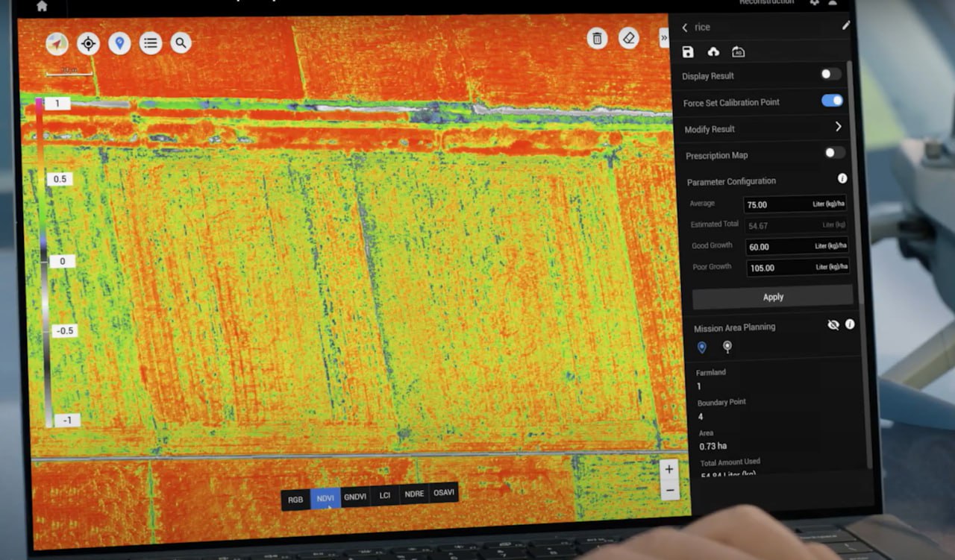Click the Parameter Configuration heading
The height and width of the screenshot is (560, 955).
(x=731, y=181)
